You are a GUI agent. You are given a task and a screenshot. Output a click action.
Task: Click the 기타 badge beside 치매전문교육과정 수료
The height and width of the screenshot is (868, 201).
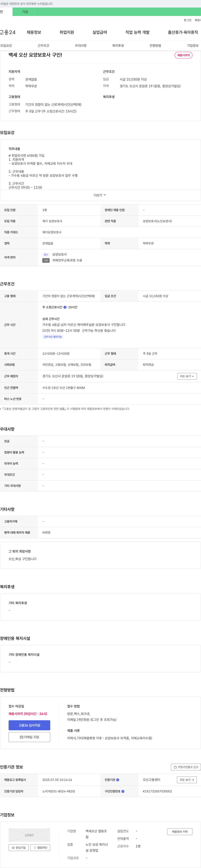click(x=46, y=260)
